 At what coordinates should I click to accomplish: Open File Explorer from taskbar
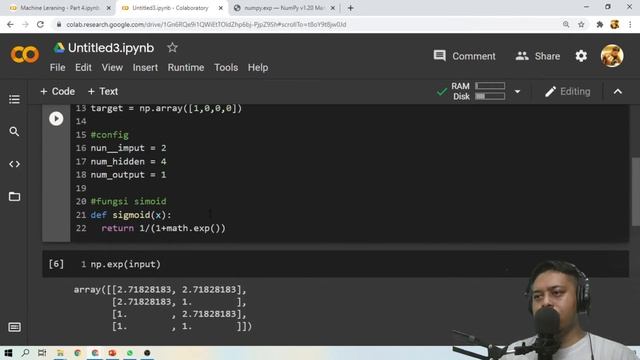(60, 353)
